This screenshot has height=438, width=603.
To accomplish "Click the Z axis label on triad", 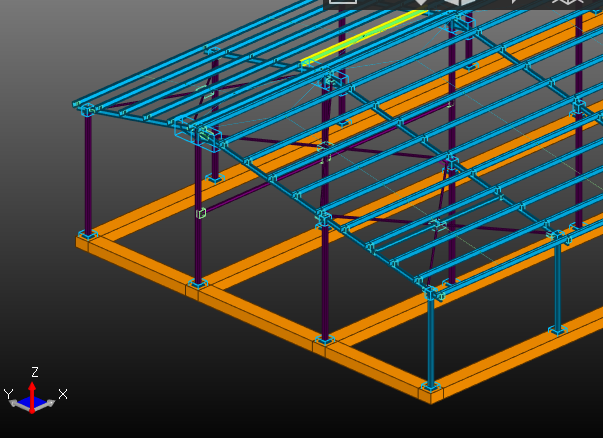I will (35, 372).
